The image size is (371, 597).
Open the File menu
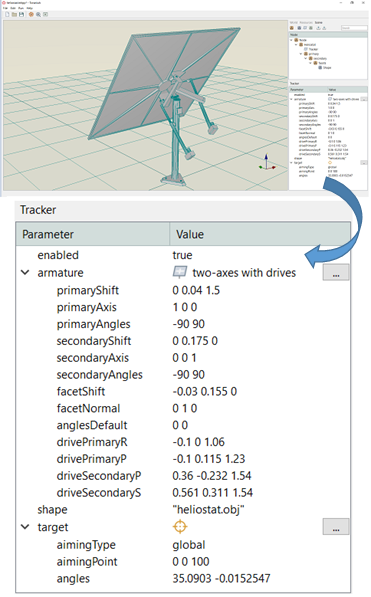pos(5,8)
